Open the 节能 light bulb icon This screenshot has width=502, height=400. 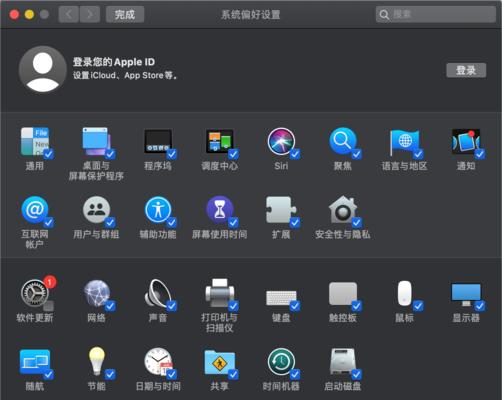point(96,361)
